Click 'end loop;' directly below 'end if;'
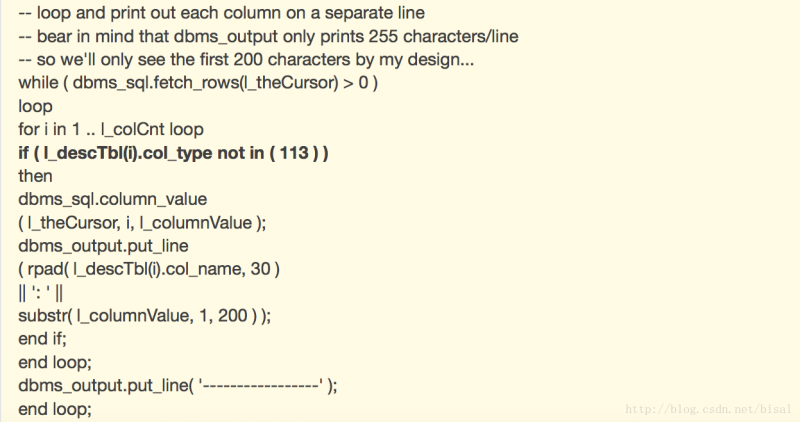Image resolution: width=800 pixels, height=422 pixels. 55,361
